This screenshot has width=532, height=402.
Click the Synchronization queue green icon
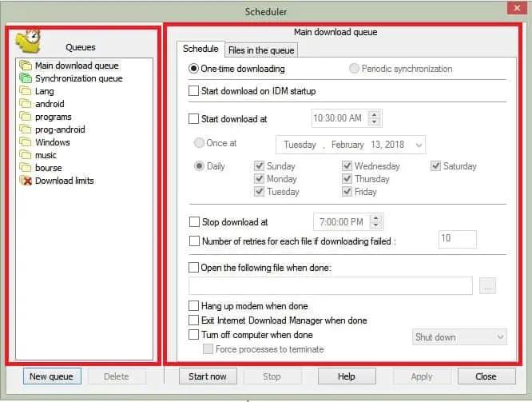click(x=26, y=78)
